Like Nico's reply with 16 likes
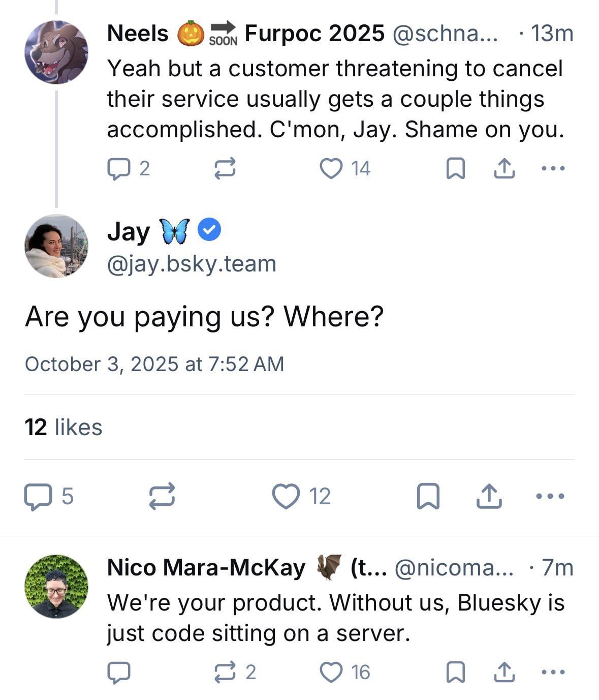This screenshot has height=700, width=599. tap(331, 673)
